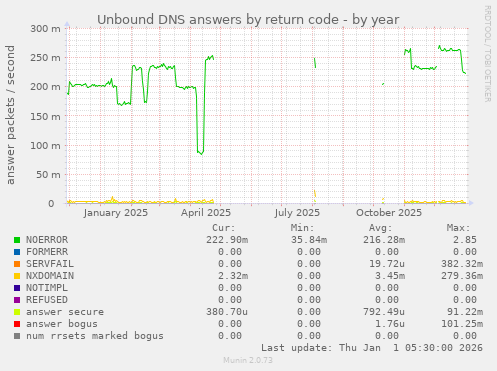The image size is (497, 371).
Task: Click NOERROR maximum value 2.85
Action: click(x=465, y=240)
